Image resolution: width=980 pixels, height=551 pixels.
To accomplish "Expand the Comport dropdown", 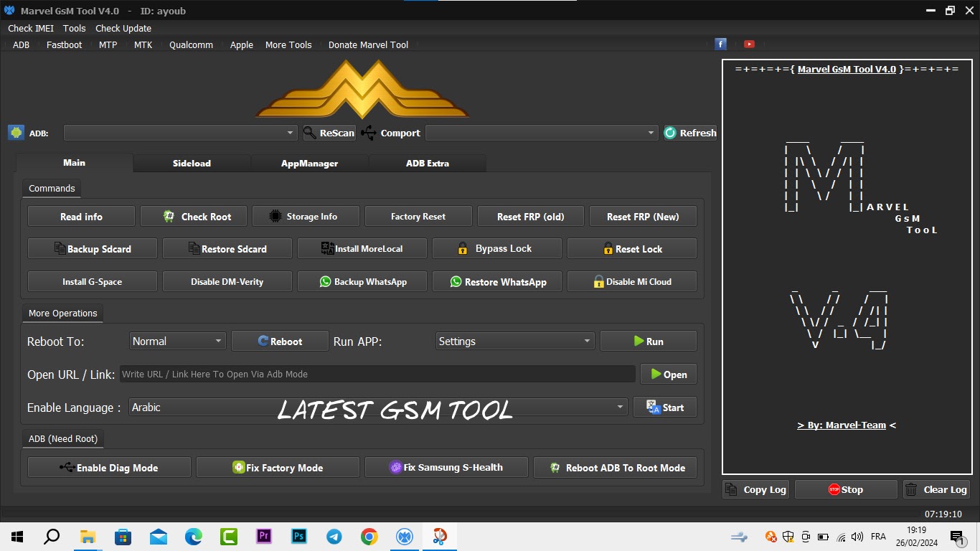I will [651, 133].
